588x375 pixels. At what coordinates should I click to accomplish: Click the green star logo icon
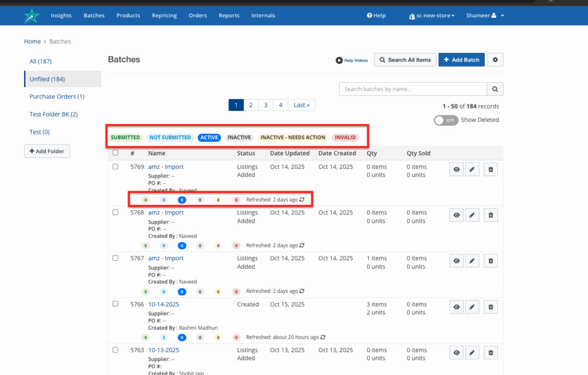pos(32,16)
